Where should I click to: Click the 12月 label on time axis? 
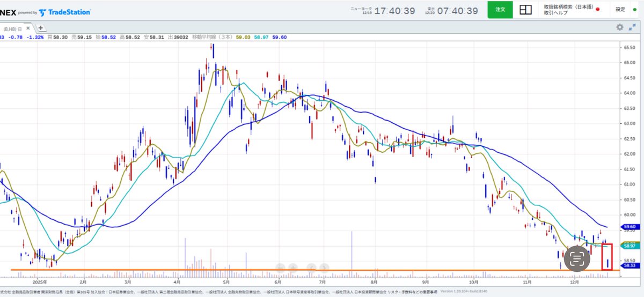tap(575, 281)
